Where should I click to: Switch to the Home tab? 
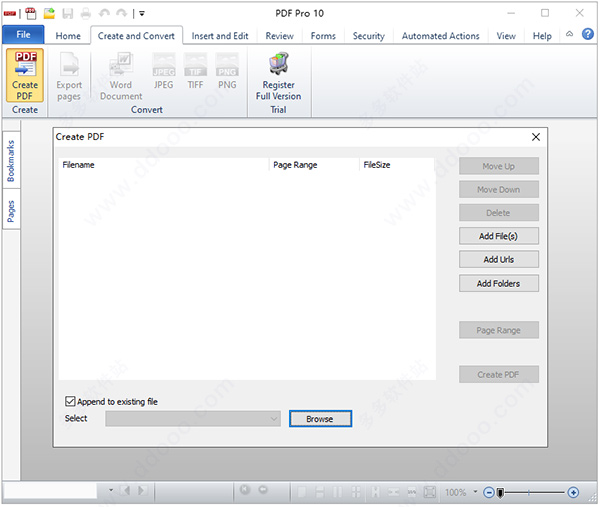coord(68,36)
